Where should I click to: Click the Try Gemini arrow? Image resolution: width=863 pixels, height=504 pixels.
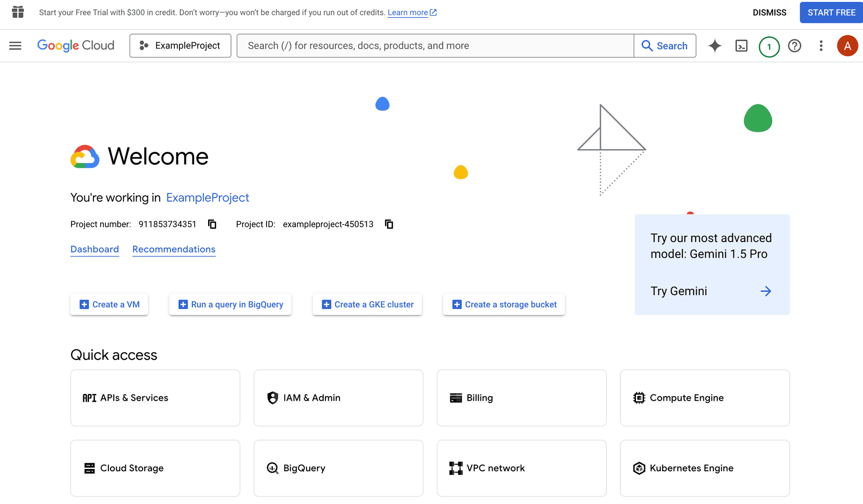coord(765,291)
